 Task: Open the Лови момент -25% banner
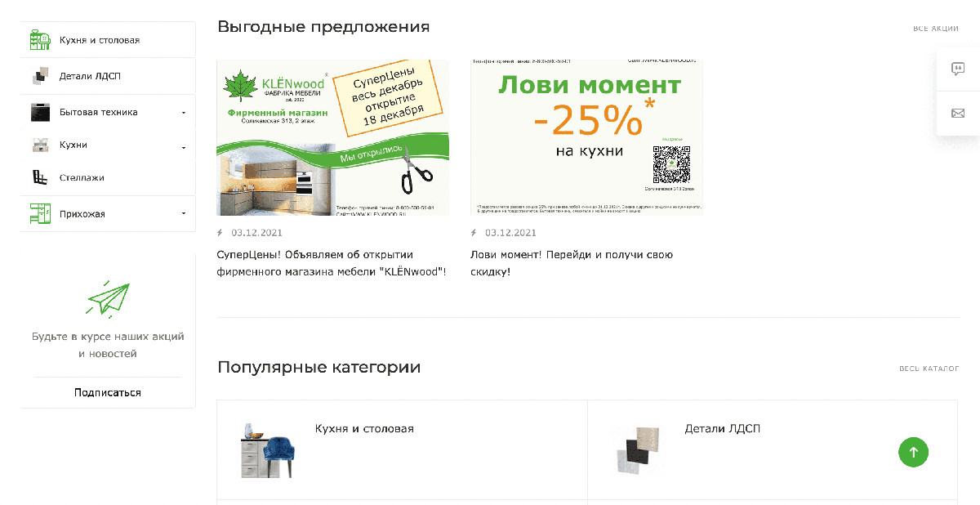[586, 137]
